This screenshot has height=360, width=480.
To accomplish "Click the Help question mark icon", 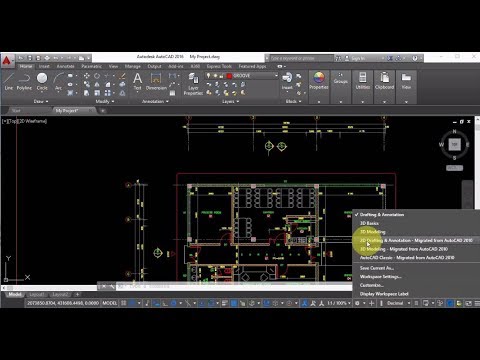I will (415, 58).
